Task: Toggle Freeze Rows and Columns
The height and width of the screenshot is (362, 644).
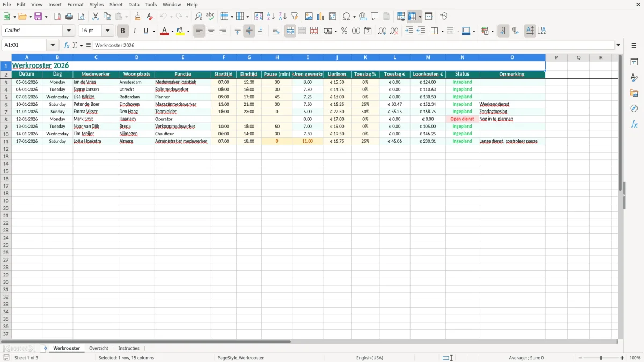Action: pos(413,17)
